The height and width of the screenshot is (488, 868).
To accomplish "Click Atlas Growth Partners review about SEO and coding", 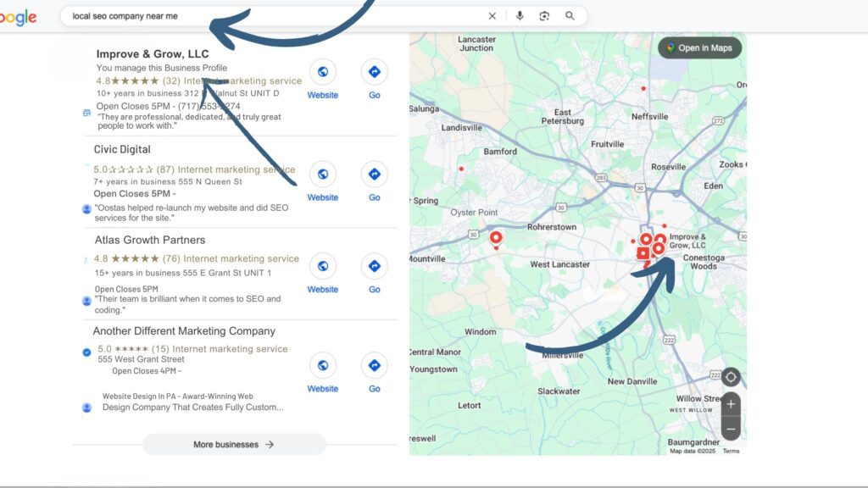I will click(x=187, y=304).
